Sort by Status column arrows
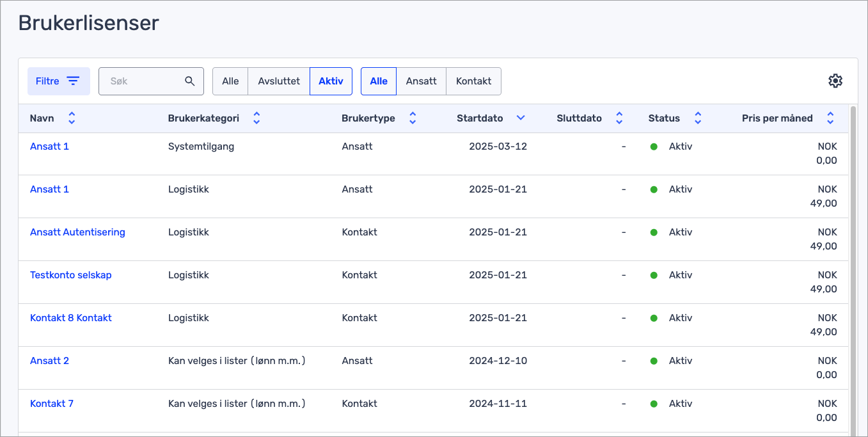This screenshot has width=868, height=437. [x=698, y=118]
